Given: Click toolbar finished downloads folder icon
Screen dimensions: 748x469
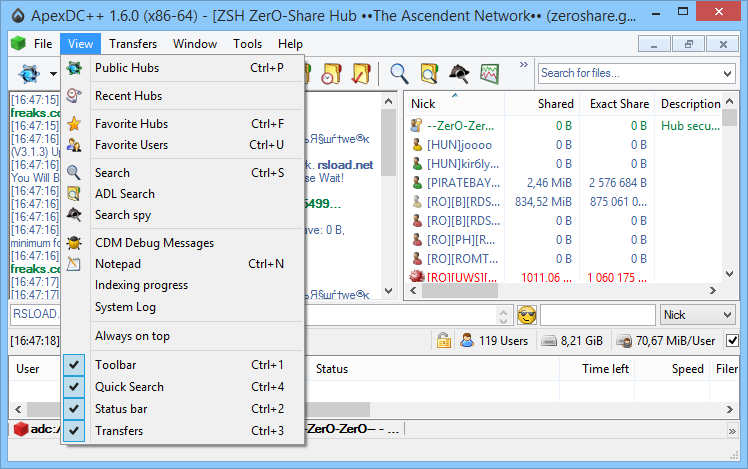Looking at the screenshot, I should (x=361, y=74).
